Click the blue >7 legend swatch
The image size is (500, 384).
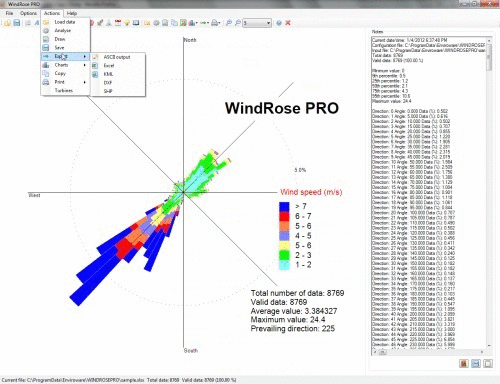pyautogui.click(x=284, y=207)
